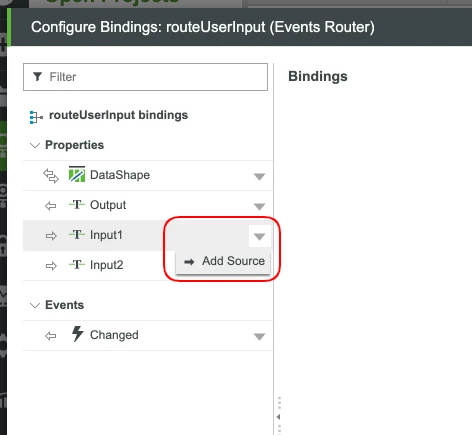Click the Input1 right-arrow binding icon
This screenshot has width=472, height=435.
pyautogui.click(x=51, y=236)
